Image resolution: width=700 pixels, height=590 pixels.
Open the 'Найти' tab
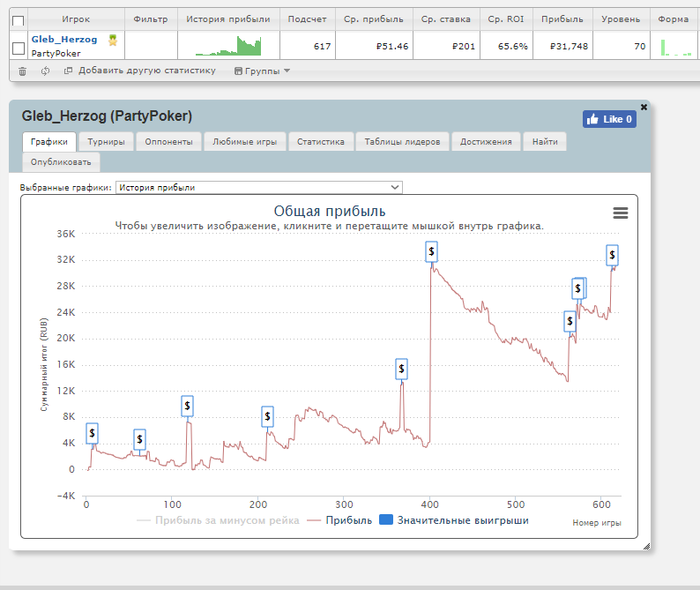pyautogui.click(x=545, y=142)
